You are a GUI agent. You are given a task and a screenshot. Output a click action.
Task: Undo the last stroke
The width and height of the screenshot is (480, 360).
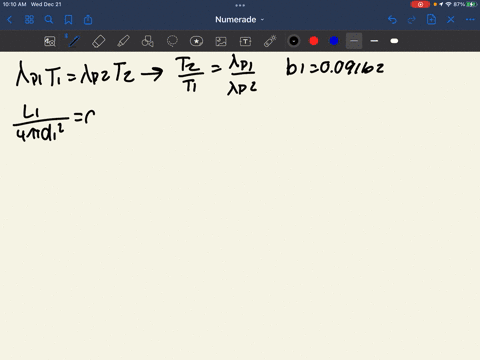pos(392,20)
